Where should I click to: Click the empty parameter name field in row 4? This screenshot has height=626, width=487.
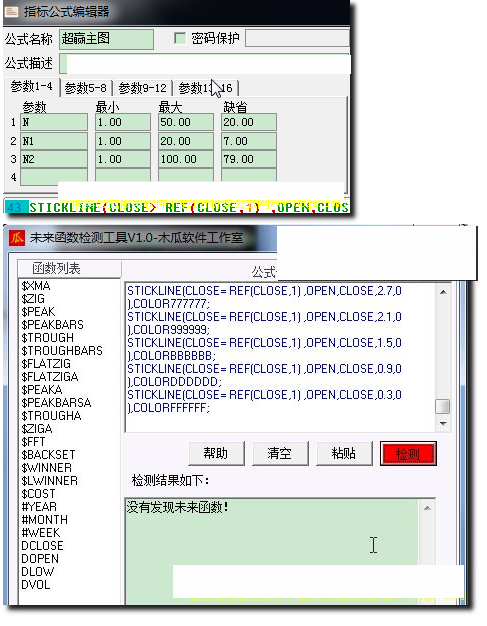tap(54, 176)
